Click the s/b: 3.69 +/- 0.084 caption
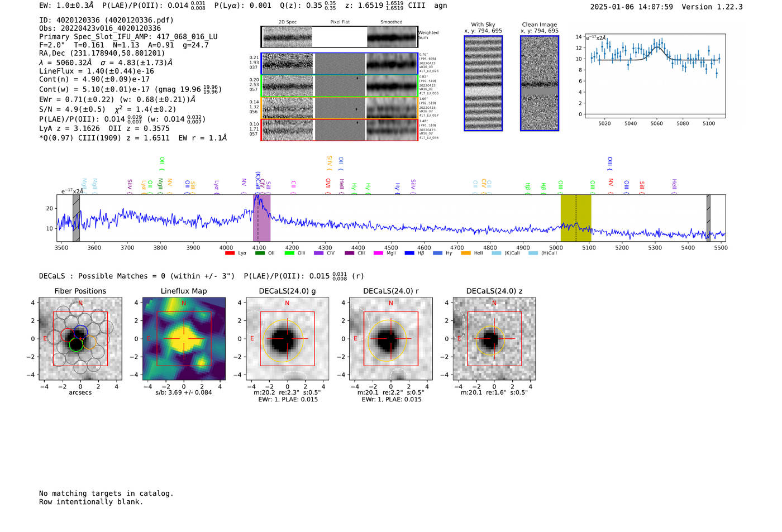This screenshot has height=532, width=782. pyautogui.click(x=184, y=392)
